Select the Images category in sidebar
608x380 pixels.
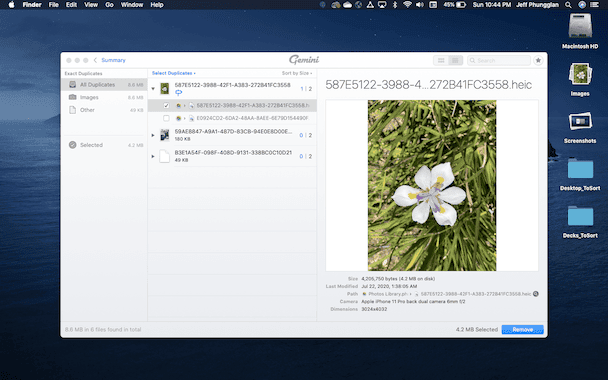tap(104, 97)
